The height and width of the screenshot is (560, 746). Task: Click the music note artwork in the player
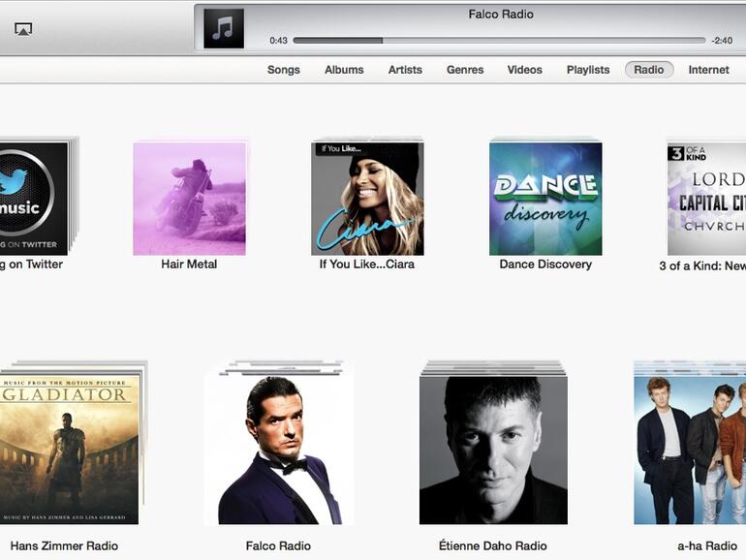tap(224, 28)
